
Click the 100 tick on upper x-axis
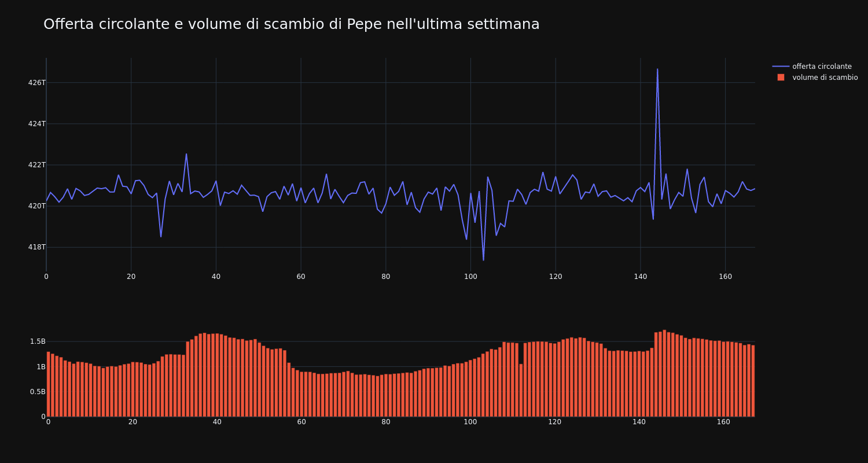click(x=470, y=277)
